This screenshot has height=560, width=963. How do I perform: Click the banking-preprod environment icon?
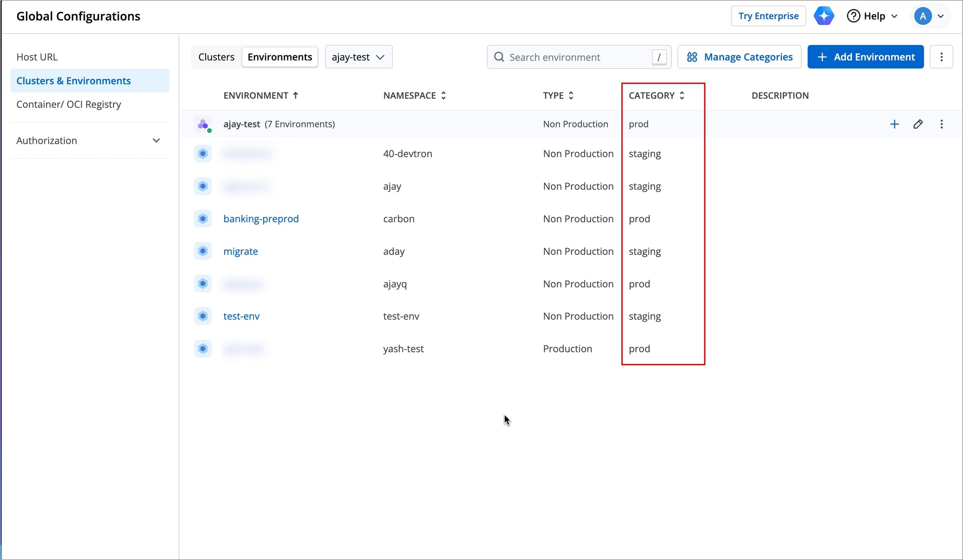tap(203, 218)
